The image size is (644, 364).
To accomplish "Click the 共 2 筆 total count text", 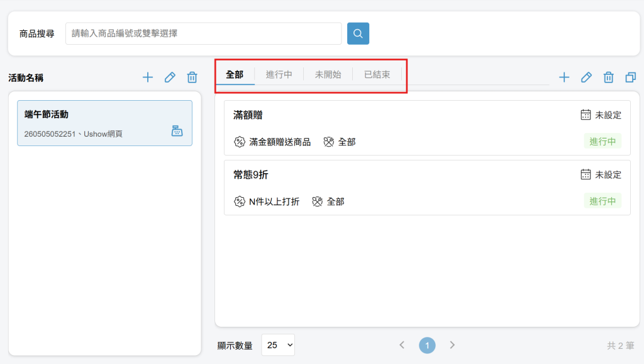I will coord(620,346).
